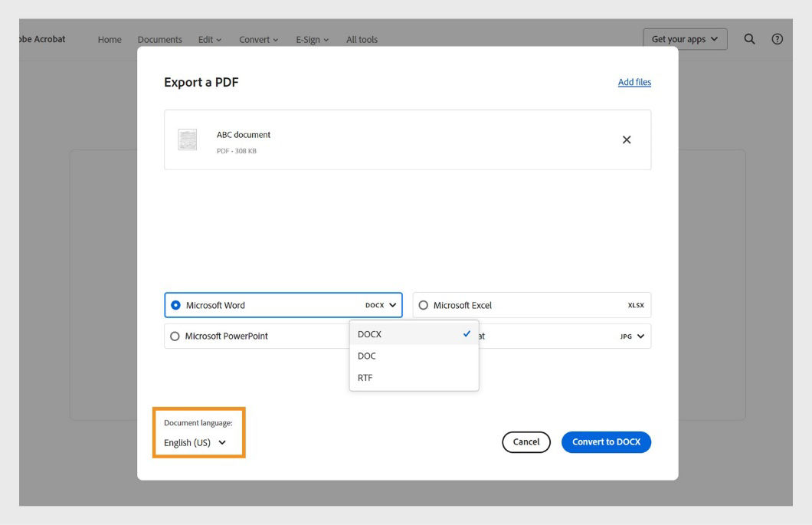Open the Word format dropdown
The width and height of the screenshot is (812, 525).
point(381,304)
